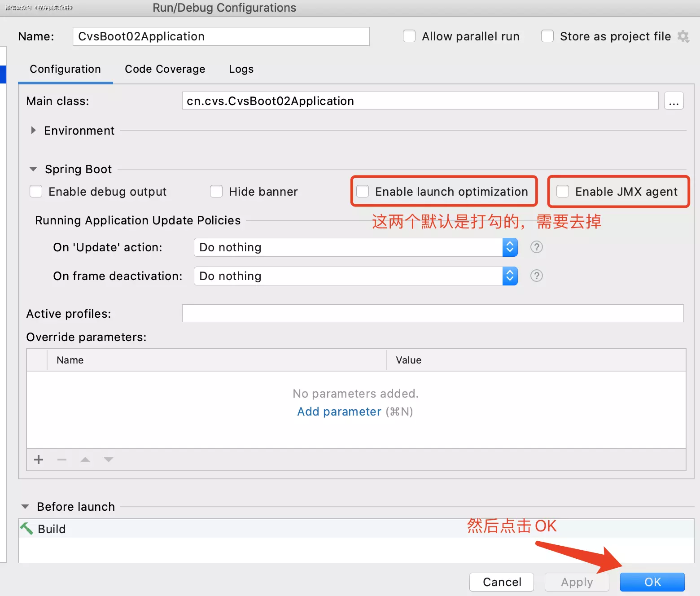Viewport: 700px width, 596px height.
Task: Move parameter down with the down arrow
Action: (x=109, y=460)
